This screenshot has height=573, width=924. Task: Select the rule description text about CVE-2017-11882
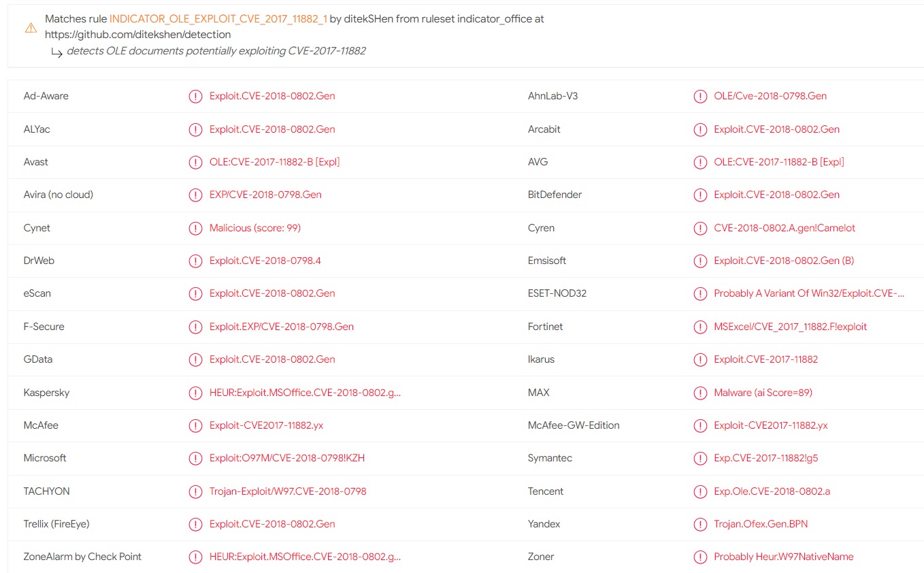tap(216, 51)
